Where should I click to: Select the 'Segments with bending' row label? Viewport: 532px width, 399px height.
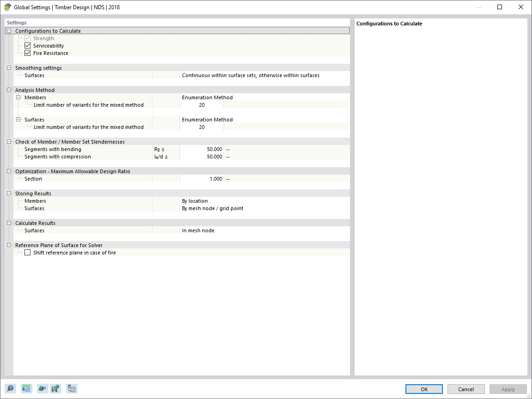tap(53, 149)
